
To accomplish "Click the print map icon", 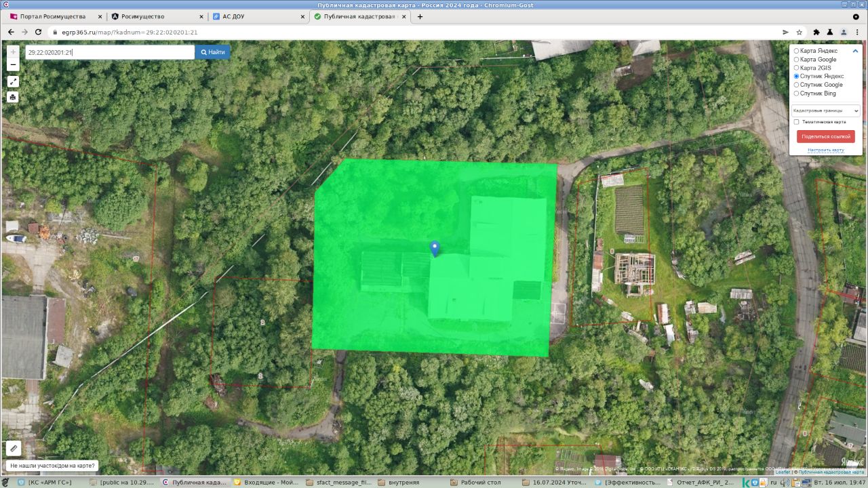I will coord(13,97).
